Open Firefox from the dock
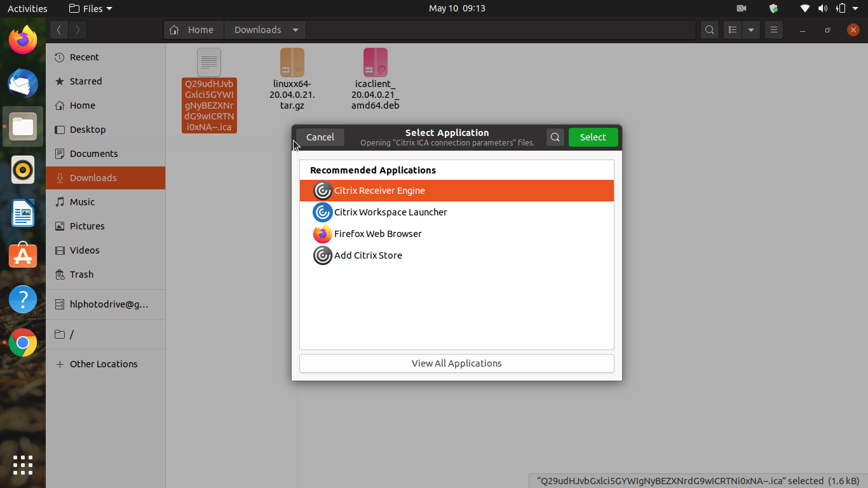The height and width of the screenshot is (488, 868). pyautogui.click(x=23, y=40)
